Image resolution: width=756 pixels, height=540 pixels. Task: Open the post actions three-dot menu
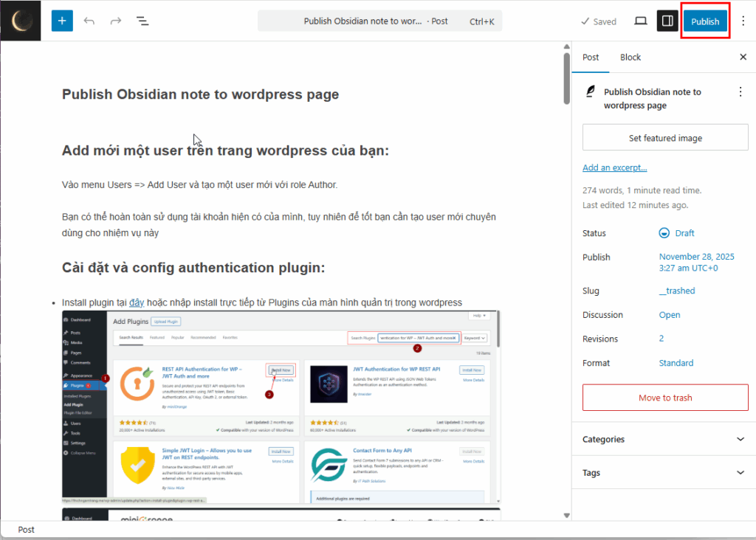pos(740,91)
